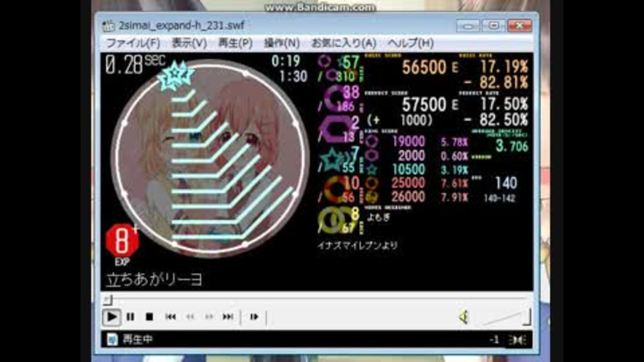This screenshot has width=644, height=362.
Task: Mute audio via the speaker icon
Action: click(x=464, y=317)
